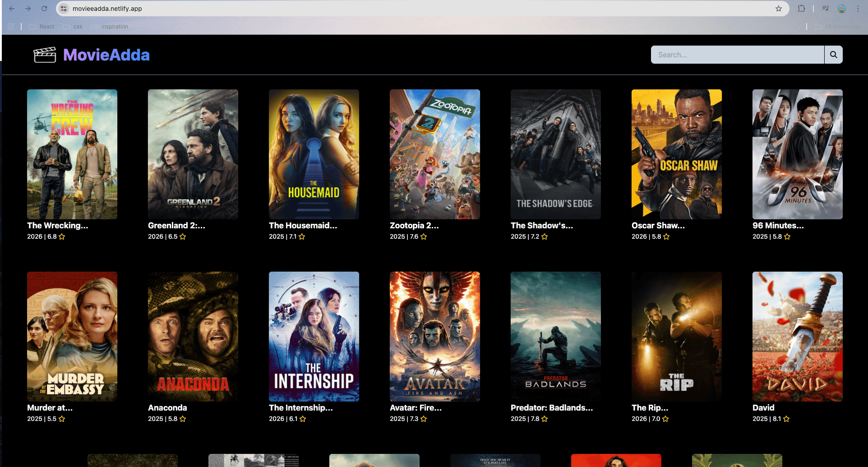Open The Housemaid movie title
Screen dimensions: 868x467
coord(303,226)
